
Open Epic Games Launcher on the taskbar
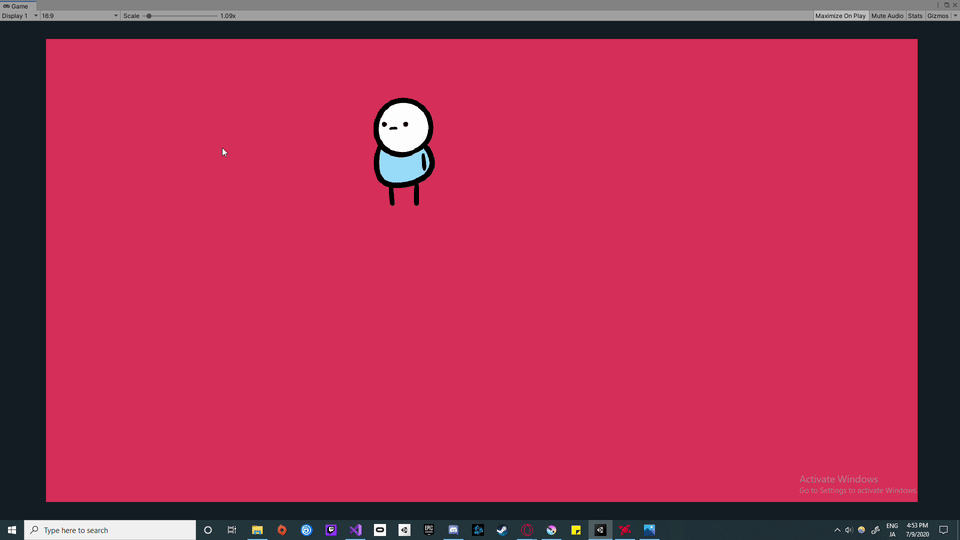[x=429, y=530]
